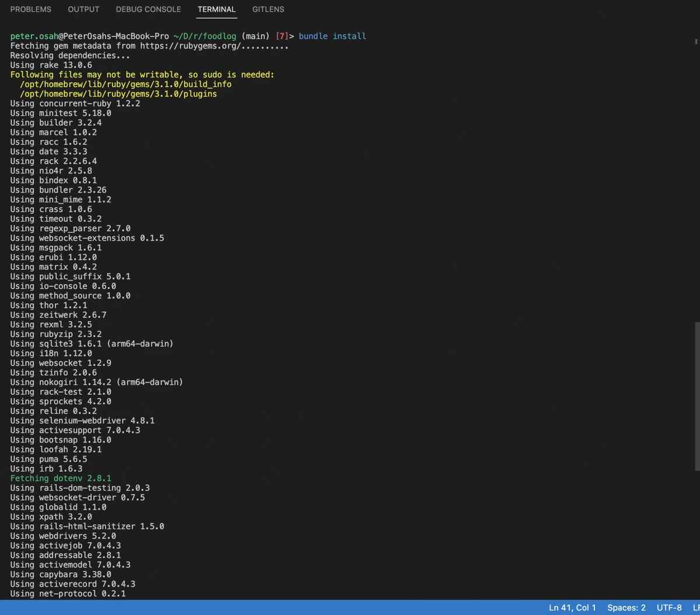
Task: Click the line 'Using rails-dom-testing 2.0.3'
Action: pos(80,488)
